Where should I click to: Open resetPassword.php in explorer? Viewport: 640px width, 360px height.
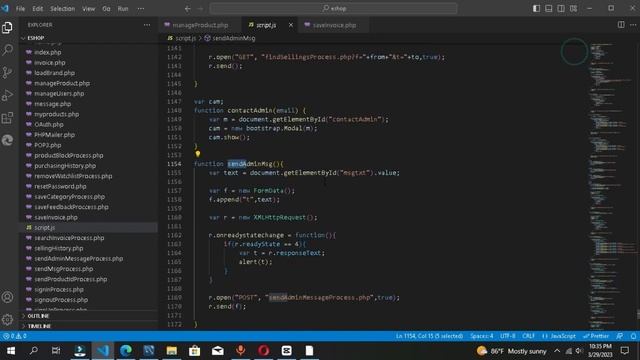(x=60, y=186)
